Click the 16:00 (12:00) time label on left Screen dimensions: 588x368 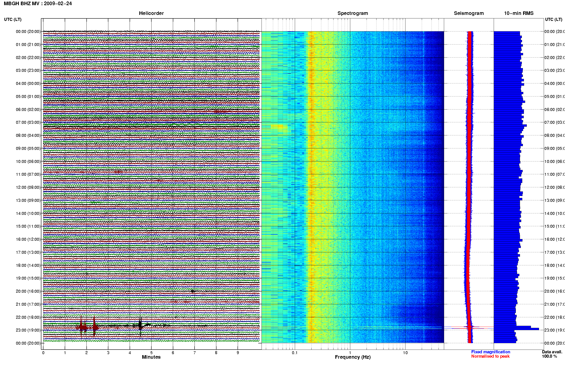coord(28,239)
